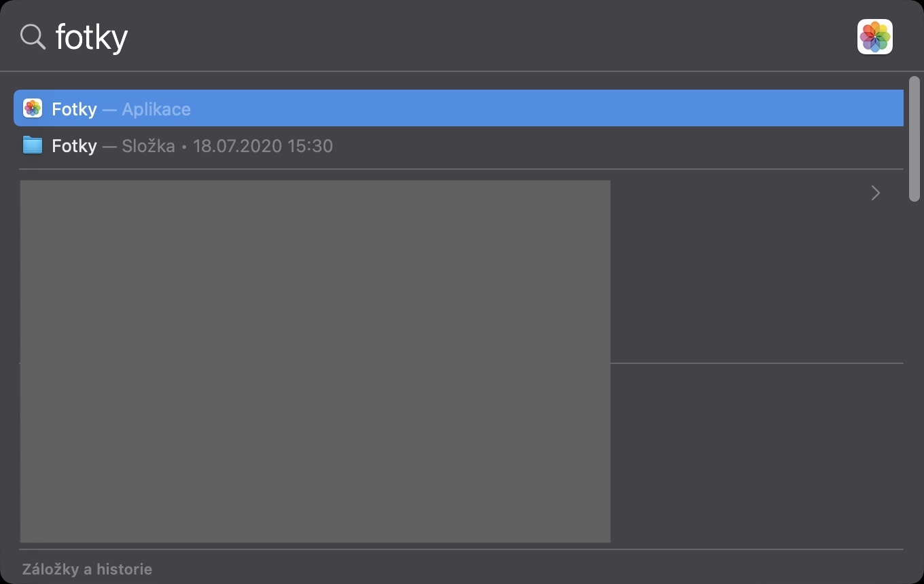Image resolution: width=924 pixels, height=584 pixels.
Task: Click the large Photos icon beside search field
Action: click(x=874, y=37)
